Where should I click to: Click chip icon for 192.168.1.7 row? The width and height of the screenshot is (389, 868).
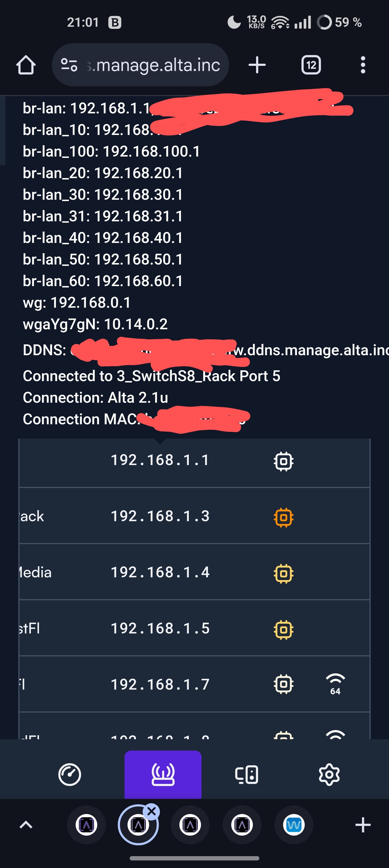pos(283,684)
